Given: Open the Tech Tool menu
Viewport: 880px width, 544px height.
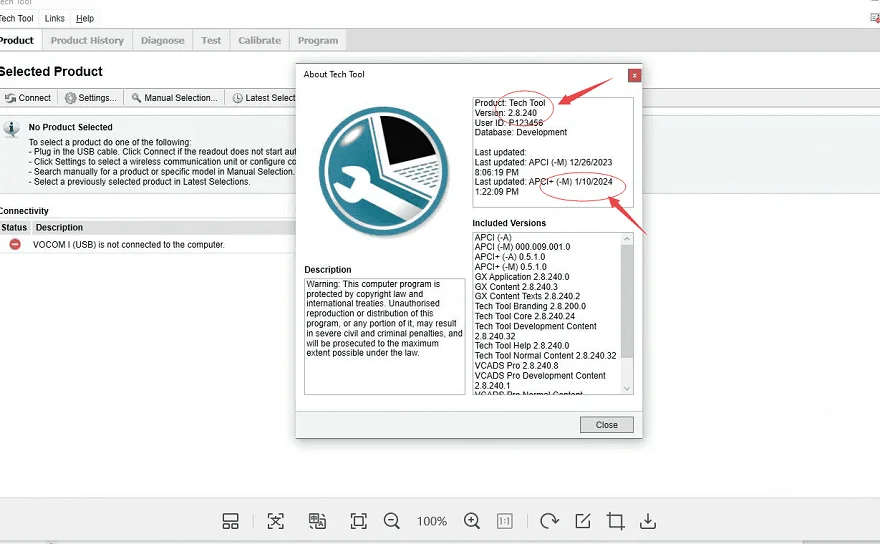Looking at the screenshot, I should tap(16, 19).
